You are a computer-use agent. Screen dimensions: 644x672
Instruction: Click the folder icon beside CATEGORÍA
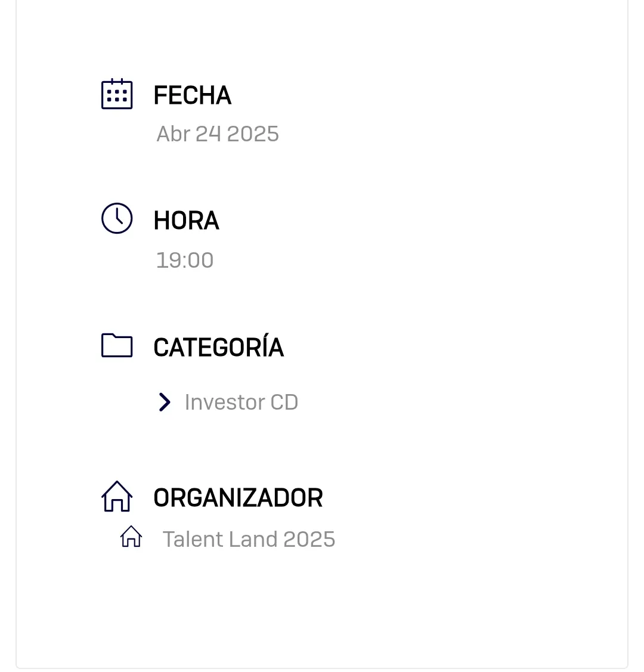[116, 345]
